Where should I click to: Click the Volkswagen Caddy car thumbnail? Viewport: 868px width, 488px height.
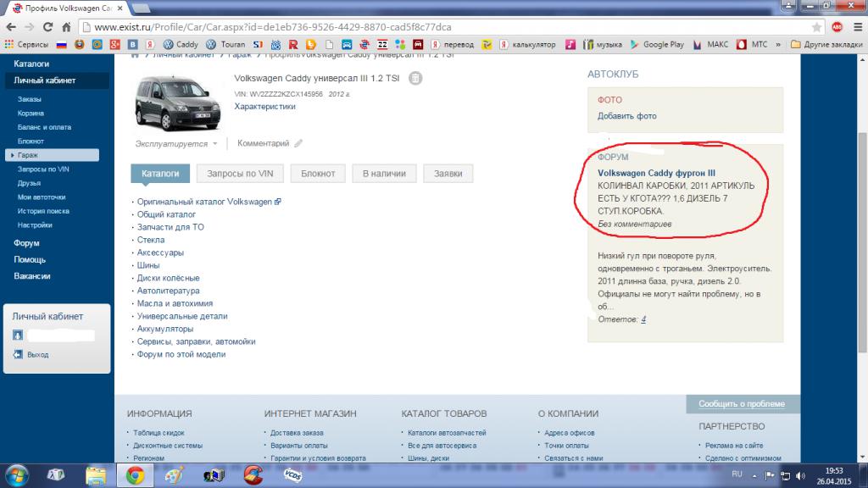(x=178, y=103)
